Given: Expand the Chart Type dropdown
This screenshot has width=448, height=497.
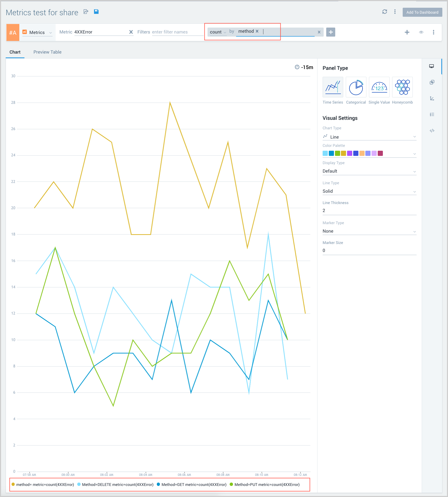Looking at the screenshot, I should [x=369, y=137].
